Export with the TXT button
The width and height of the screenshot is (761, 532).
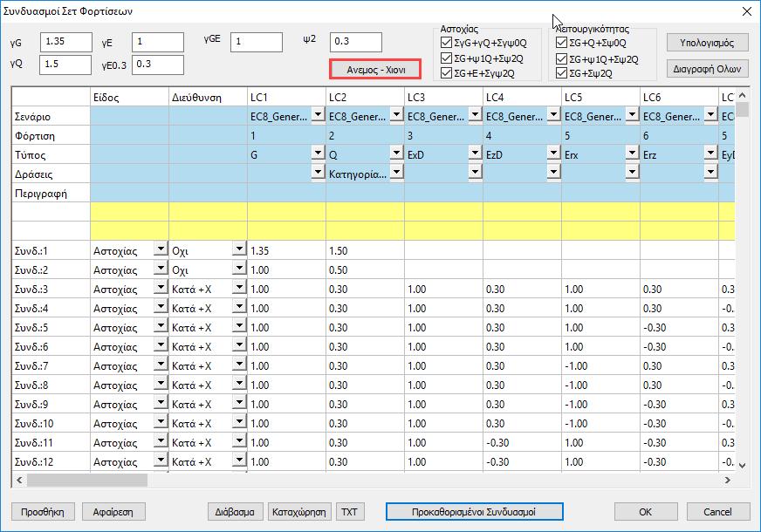[349, 512]
